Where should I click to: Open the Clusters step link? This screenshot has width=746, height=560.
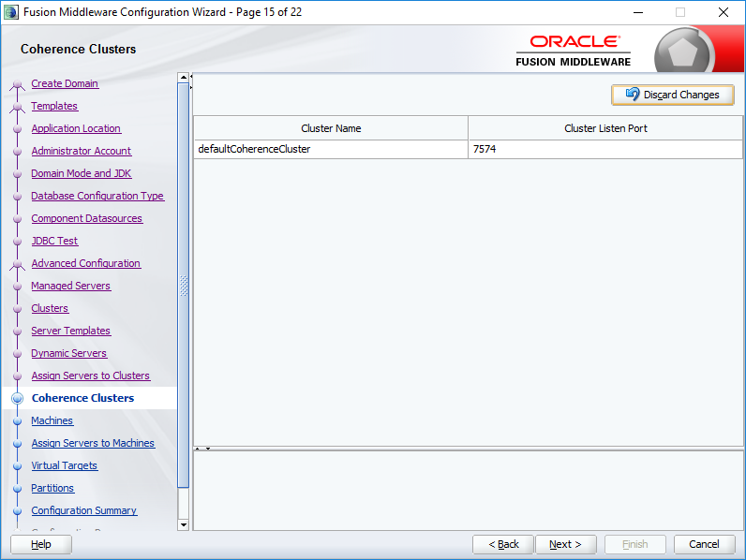pyautogui.click(x=50, y=308)
